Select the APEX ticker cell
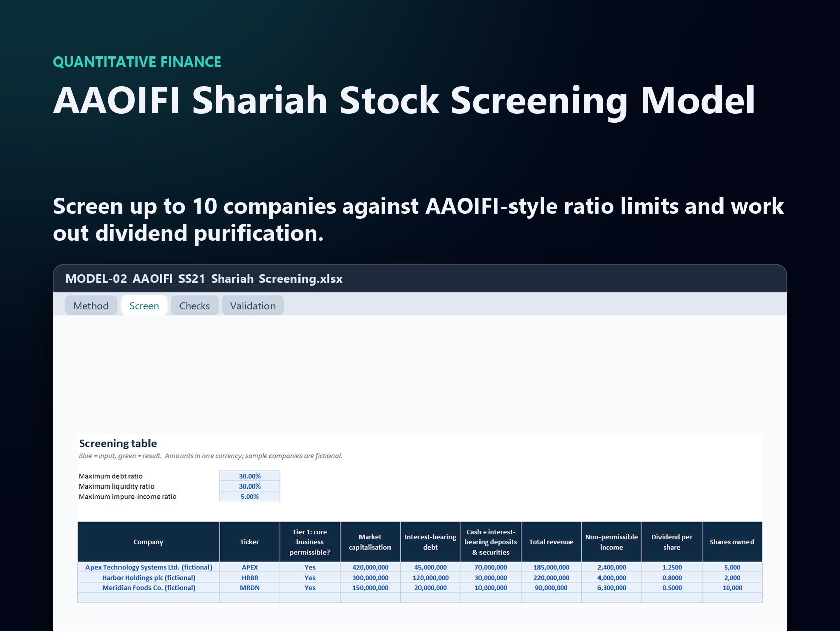Screen dimensions: 840x631 (250, 567)
